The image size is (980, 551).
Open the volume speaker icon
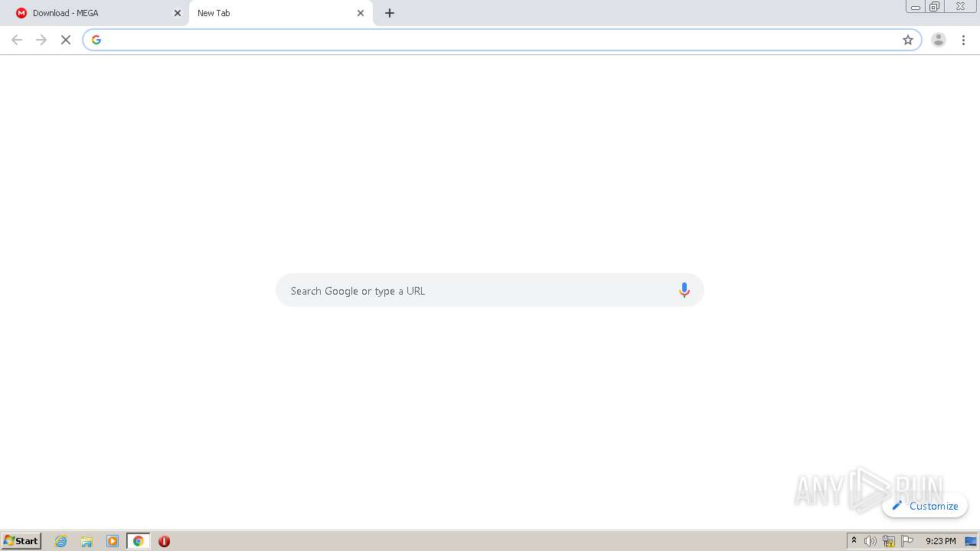click(871, 541)
